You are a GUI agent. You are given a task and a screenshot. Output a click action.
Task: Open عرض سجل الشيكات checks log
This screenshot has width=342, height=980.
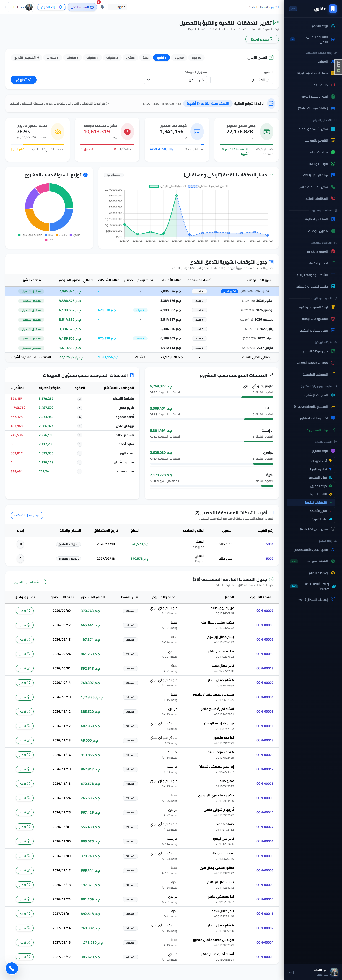(x=27, y=515)
